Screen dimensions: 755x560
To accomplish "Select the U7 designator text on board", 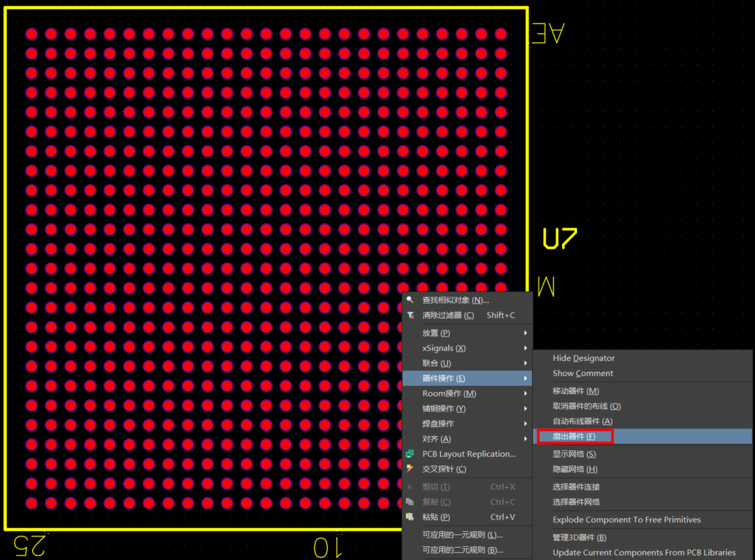I will [560, 239].
